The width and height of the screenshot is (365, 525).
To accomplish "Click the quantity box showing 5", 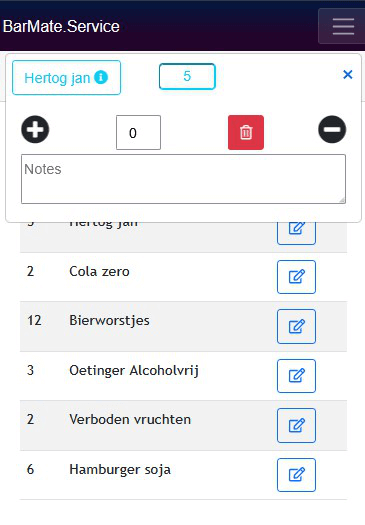I will pyautogui.click(x=187, y=76).
